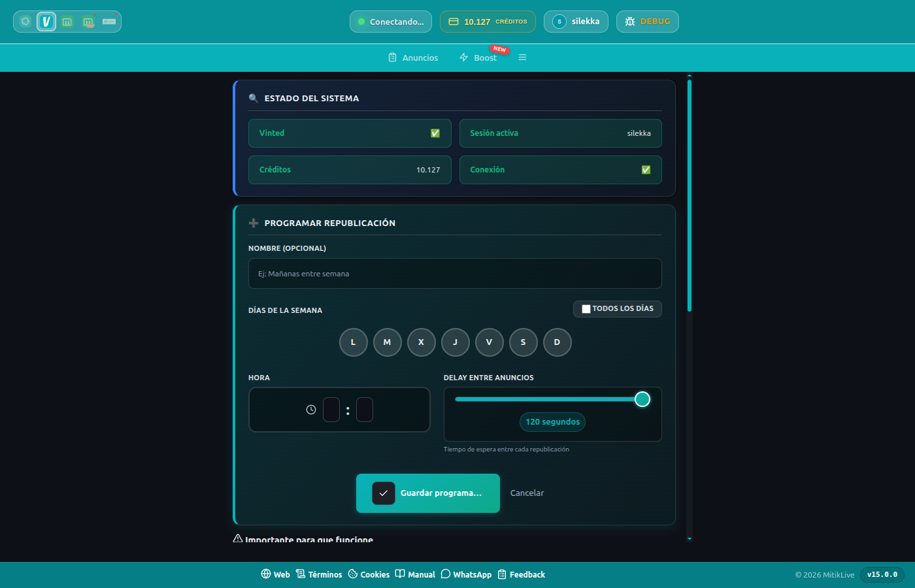Toggle Sunday (D) day button
Screen dimensions: 915x588
(557, 342)
